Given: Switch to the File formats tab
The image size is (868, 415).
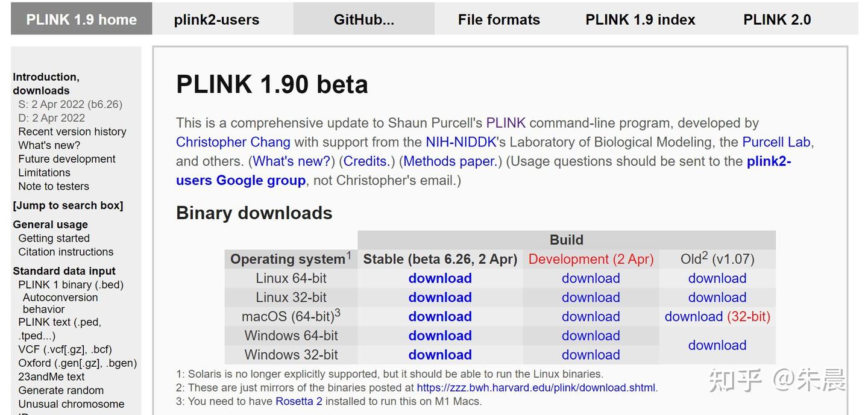Looking at the screenshot, I should click(x=498, y=19).
